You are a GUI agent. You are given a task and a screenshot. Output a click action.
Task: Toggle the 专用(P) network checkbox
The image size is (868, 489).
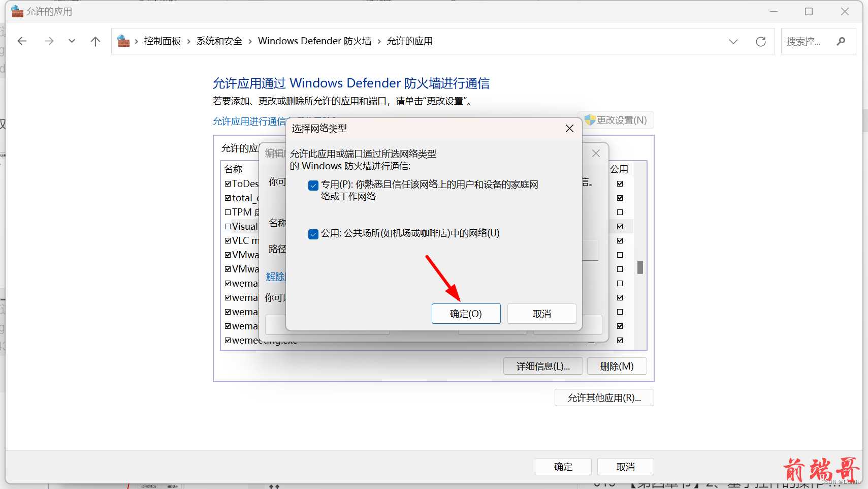click(x=313, y=186)
